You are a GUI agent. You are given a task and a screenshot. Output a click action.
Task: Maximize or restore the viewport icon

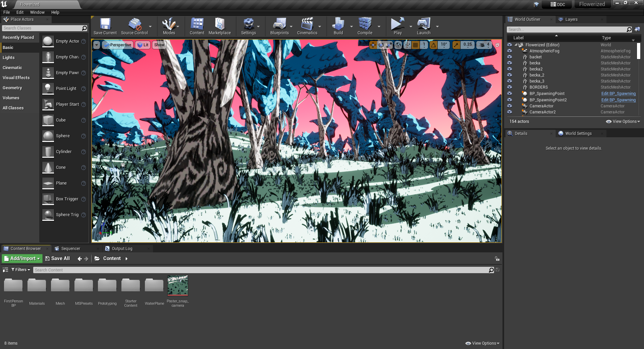[x=497, y=45]
